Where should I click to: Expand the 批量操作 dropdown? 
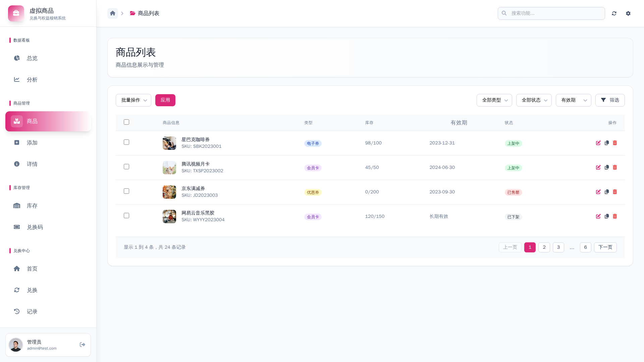tap(133, 100)
